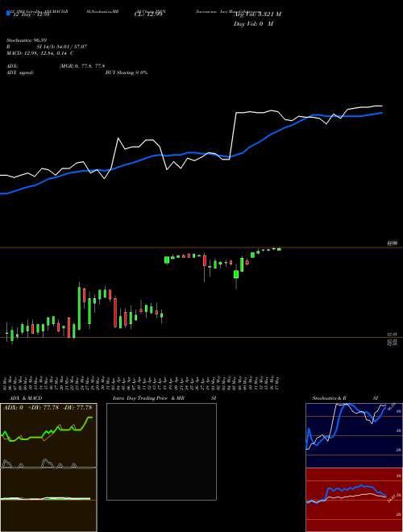403x532 pixels.
Task: Select the 'SI 14/5: 54.01 / 57.07' readout
Action: [62, 47]
